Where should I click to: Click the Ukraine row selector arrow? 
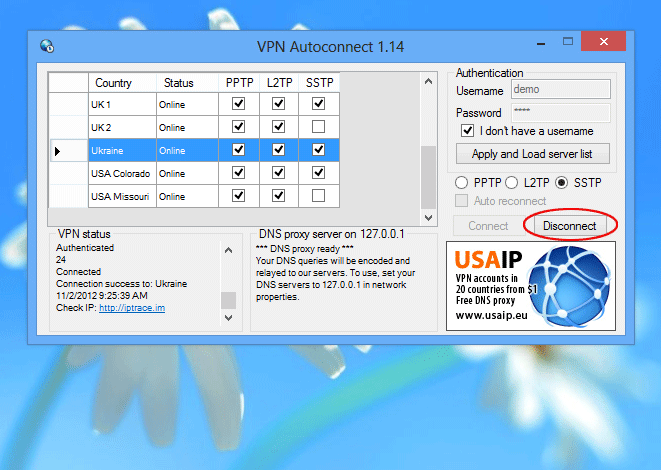pyautogui.click(x=58, y=150)
